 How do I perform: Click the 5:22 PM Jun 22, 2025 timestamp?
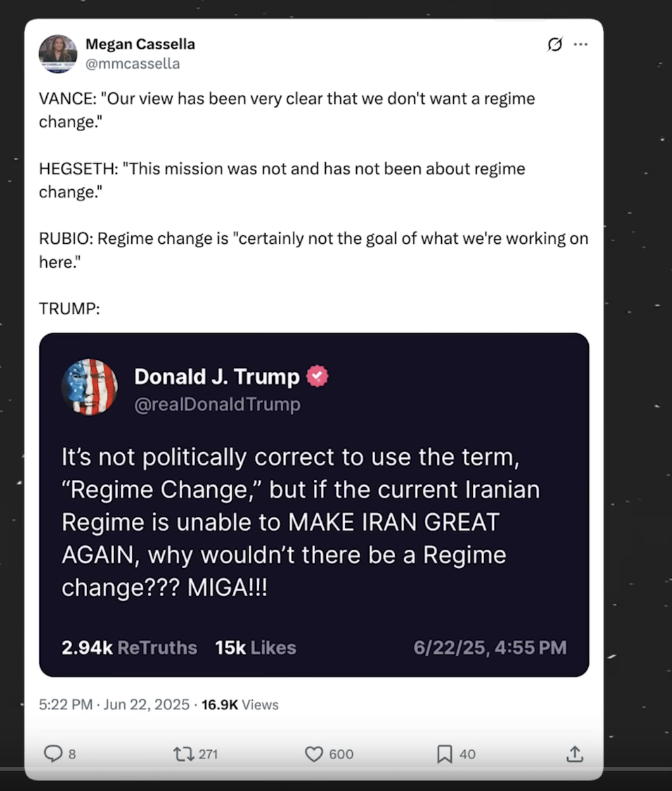coord(114,705)
